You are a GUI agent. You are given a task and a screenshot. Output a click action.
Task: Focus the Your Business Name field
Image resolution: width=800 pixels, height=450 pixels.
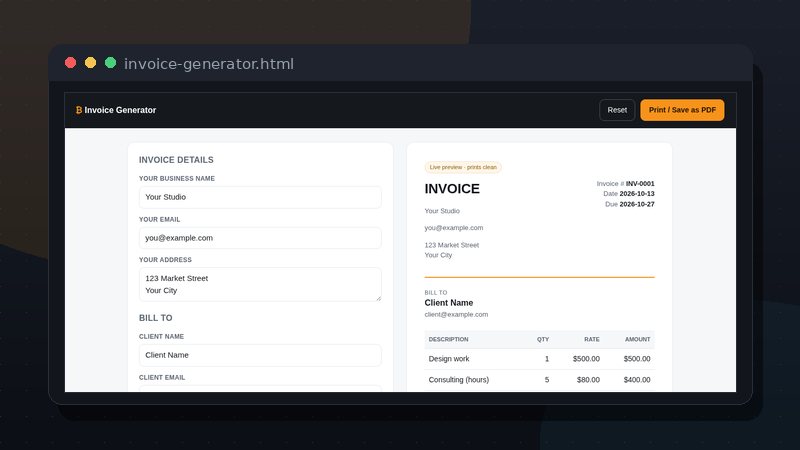point(260,197)
